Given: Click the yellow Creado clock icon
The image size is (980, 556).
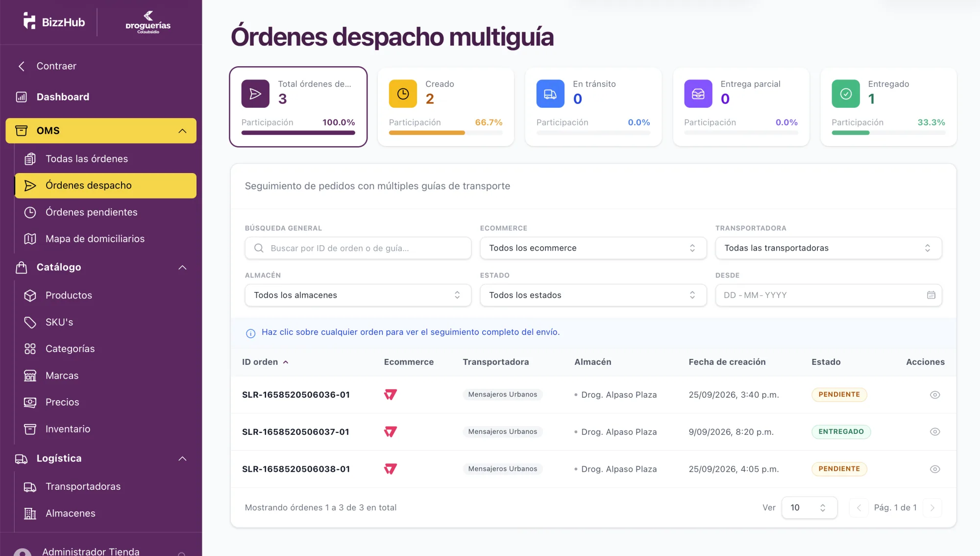Looking at the screenshot, I should [x=403, y=94].
